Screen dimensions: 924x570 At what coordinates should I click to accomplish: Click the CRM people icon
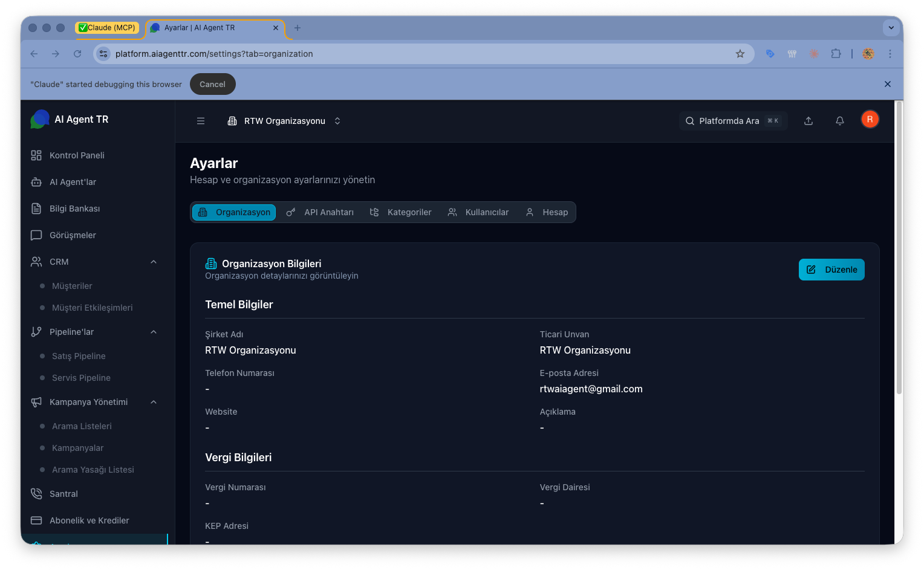[x=36, y=262]
